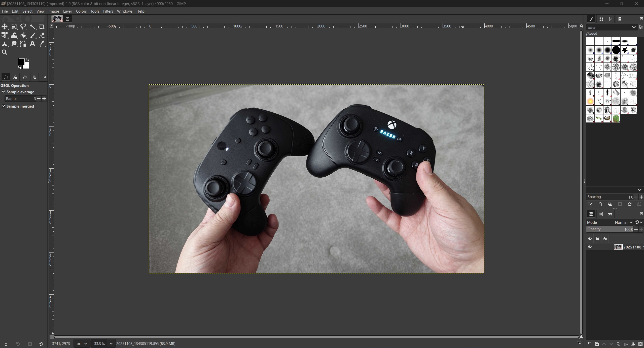Select the Zoom magnifier tool
Image resolution: width=644 pixels, height=348 pixels.
pos(5,52)
